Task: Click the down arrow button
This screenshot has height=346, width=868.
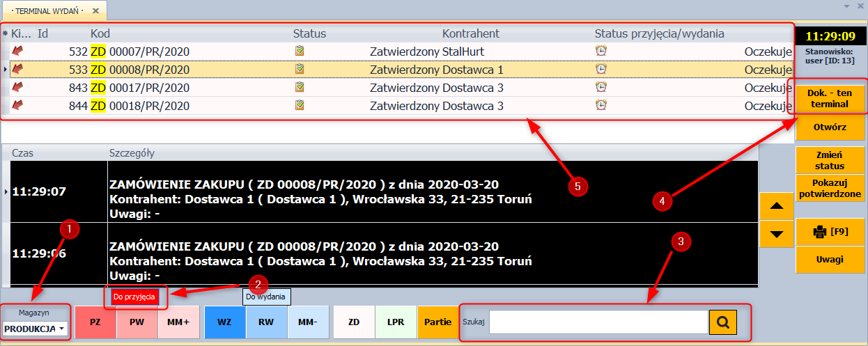Action: [777, 234]
